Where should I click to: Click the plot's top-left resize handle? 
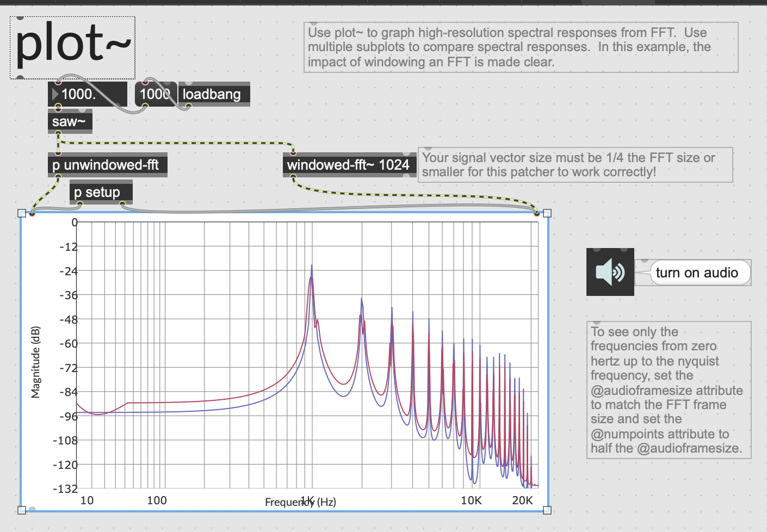click(22, 213)
